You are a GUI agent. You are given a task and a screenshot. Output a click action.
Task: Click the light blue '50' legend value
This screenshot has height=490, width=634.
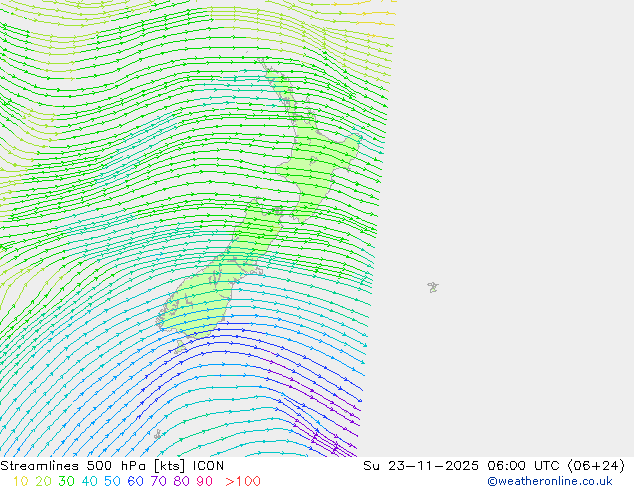click(112, 481)
